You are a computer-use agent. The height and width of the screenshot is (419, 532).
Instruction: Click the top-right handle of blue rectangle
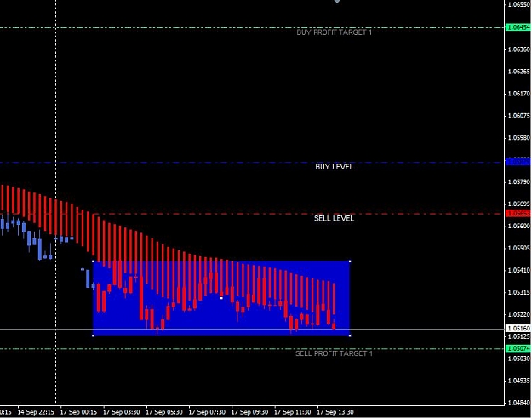pos(350,261)
